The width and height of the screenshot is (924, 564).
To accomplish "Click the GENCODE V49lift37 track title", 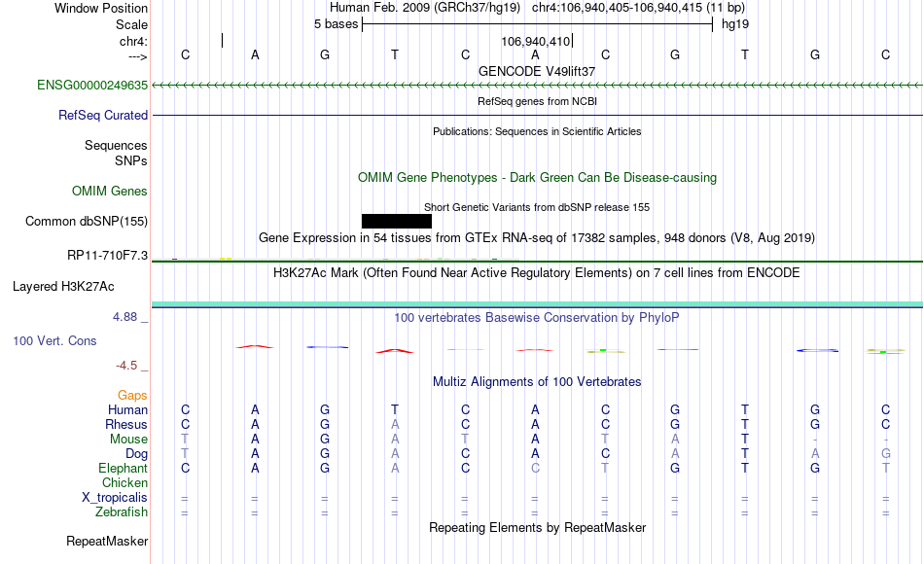I will (537, 71).
